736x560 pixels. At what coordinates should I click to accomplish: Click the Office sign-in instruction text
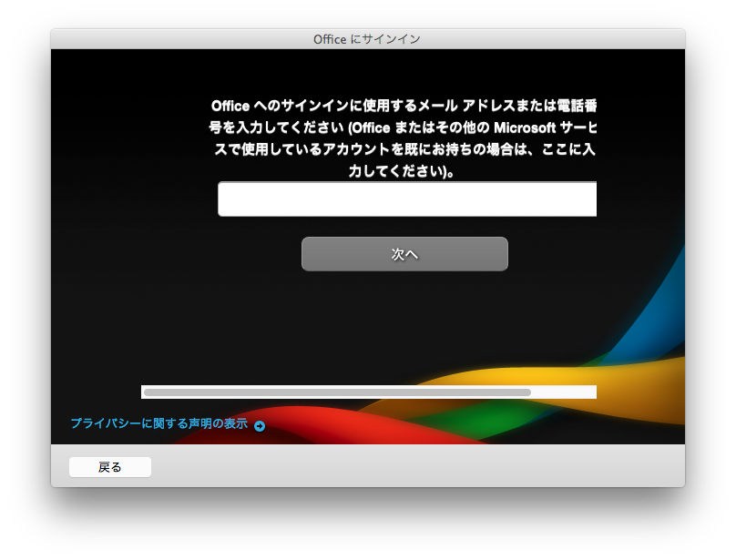(403, 138)
